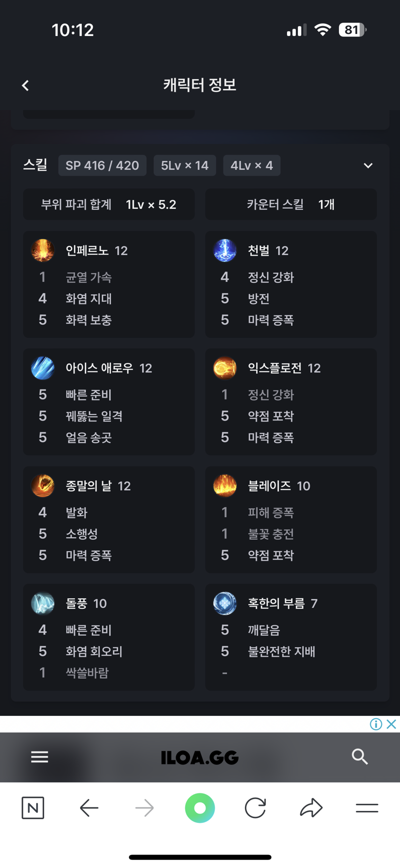Open the browser menu with two lines icon
Viewport: 400px width, 868px height.
coord(367,808)
